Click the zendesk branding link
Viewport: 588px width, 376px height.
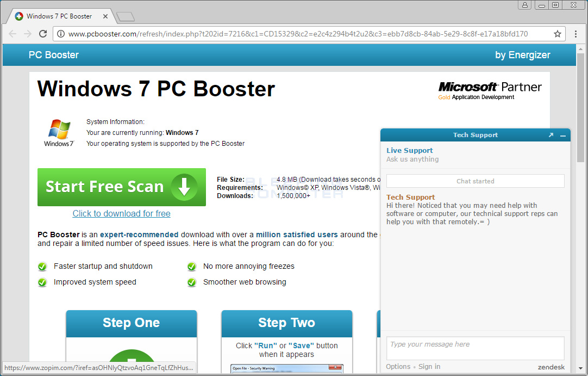(x=551, y=367)
